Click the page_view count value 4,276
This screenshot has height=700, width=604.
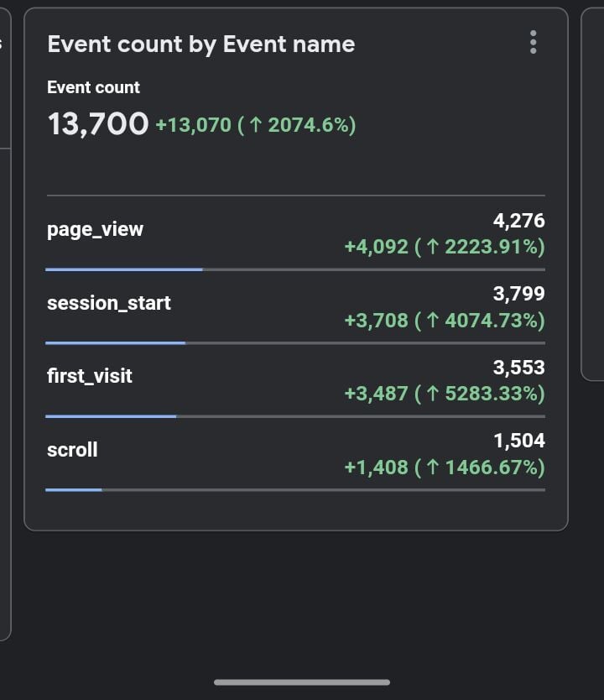tap(518, 221)
